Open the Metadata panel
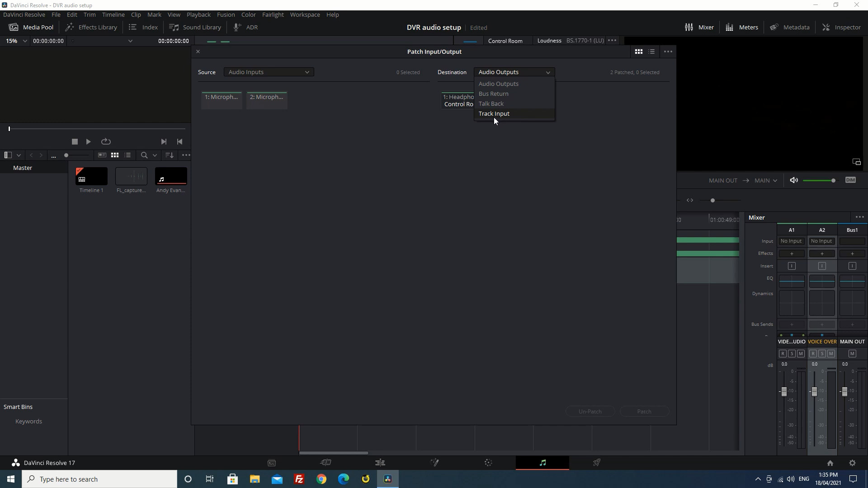Image resolution: width=868 pixels, height=488 pixels. [790, 27]
